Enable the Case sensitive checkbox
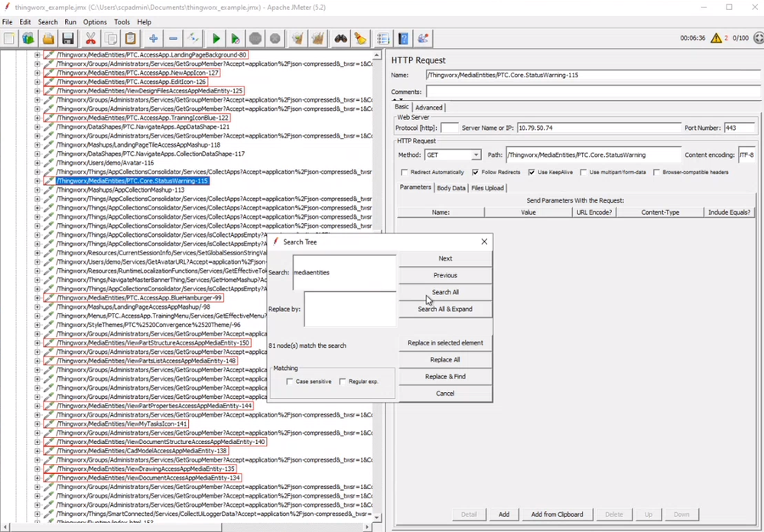This screenshot has width=764, height=532. (290, 381)
